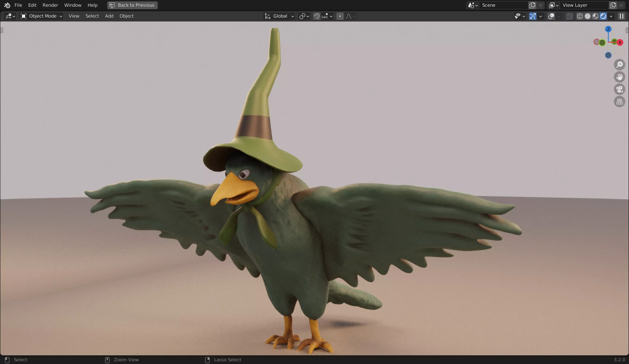629x364 pixels.
Task: Pause the viewport render preview
Action: click(x=621, y=16)
